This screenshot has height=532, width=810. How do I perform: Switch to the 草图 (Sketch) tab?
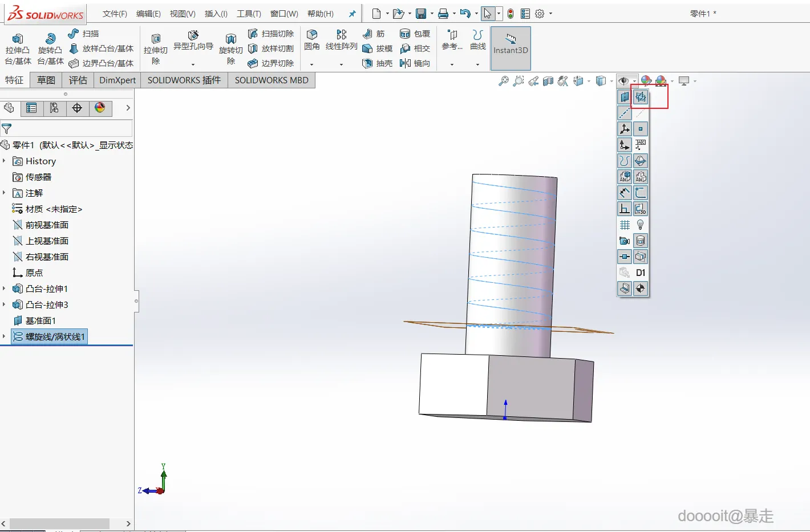[x=46, y=80]
